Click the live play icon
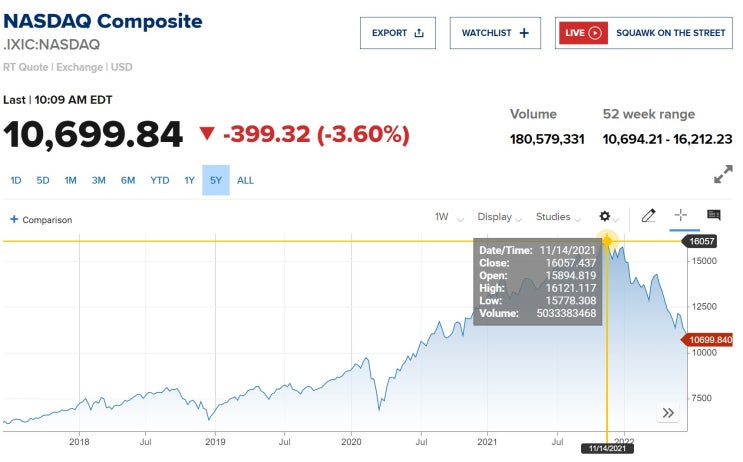Image resolution: width=743 pixels, height=462 pixels. pos(595,33)
